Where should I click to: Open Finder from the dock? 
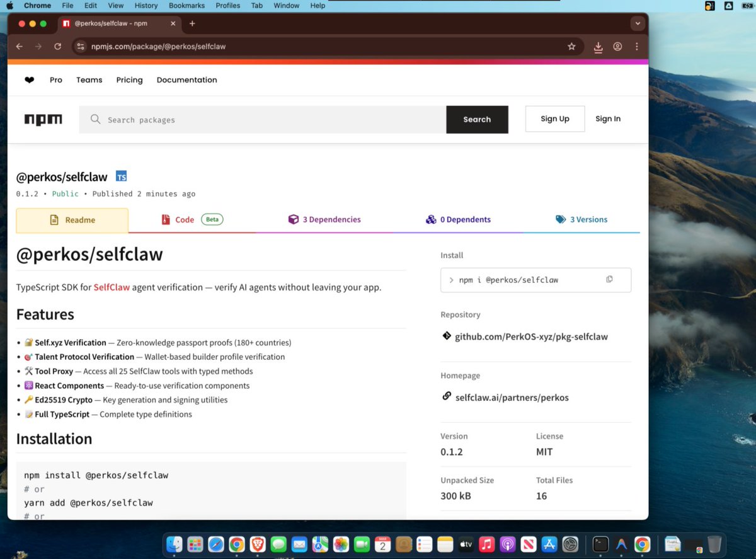(x=175, y=544)
